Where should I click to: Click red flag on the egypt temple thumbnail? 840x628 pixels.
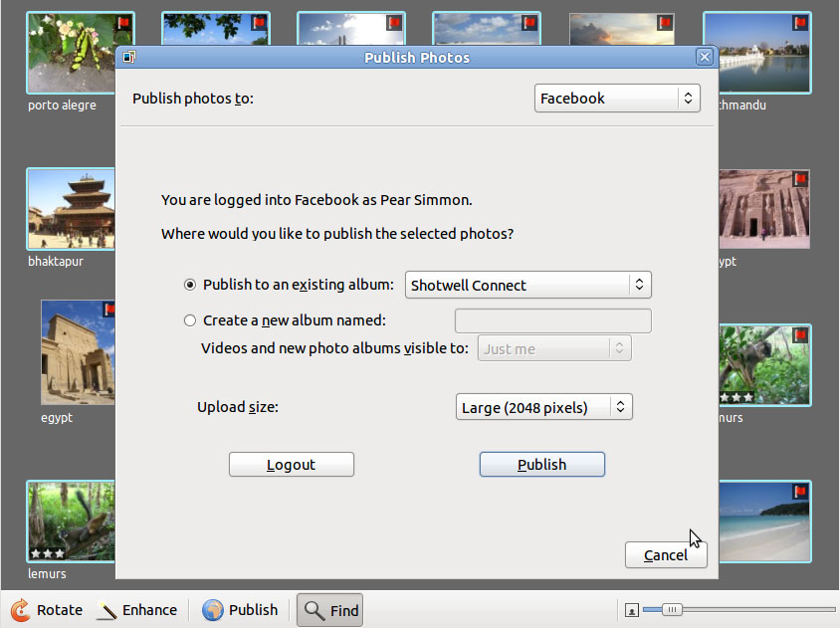108,311
